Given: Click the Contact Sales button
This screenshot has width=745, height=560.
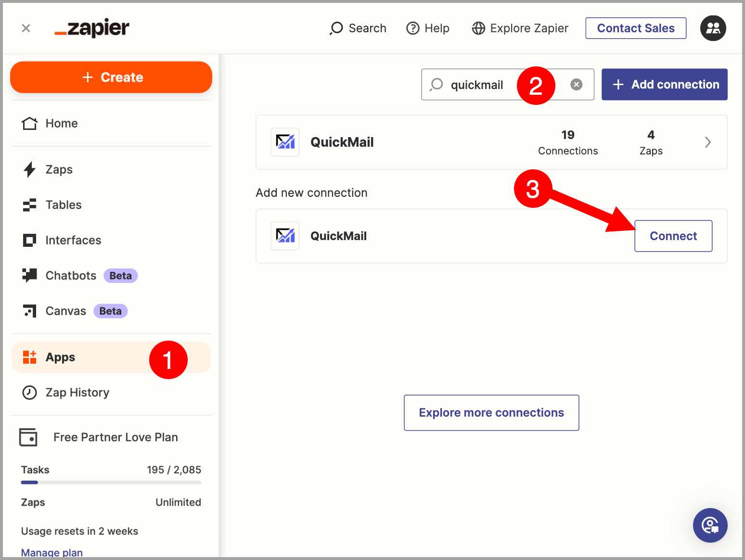Looking at the screenshot, I should click(636, 28).
